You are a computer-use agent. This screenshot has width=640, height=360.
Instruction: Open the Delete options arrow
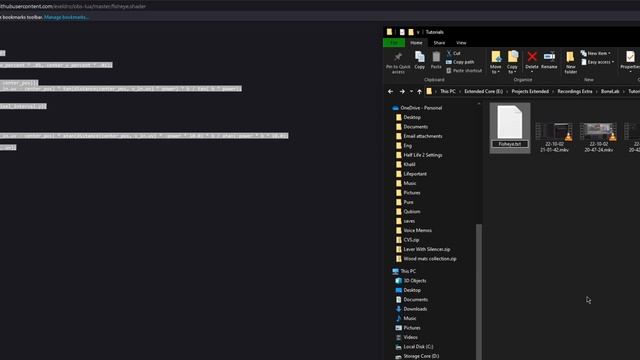point(532,72)
